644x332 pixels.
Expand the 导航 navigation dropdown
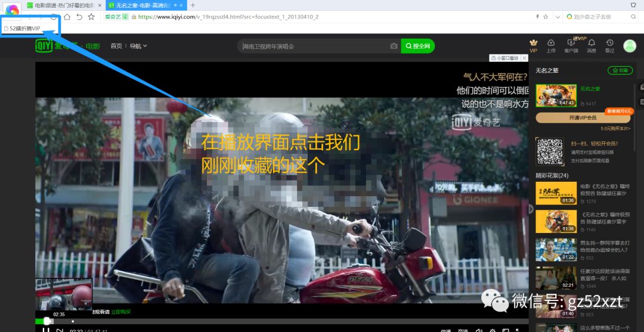tap(138, 46)
